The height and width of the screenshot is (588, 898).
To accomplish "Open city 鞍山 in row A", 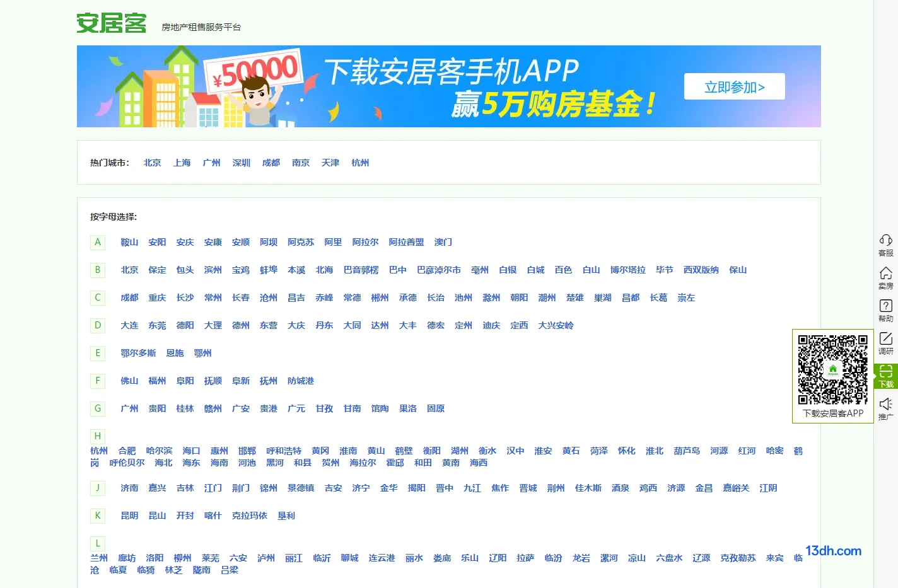I will 129,242.
